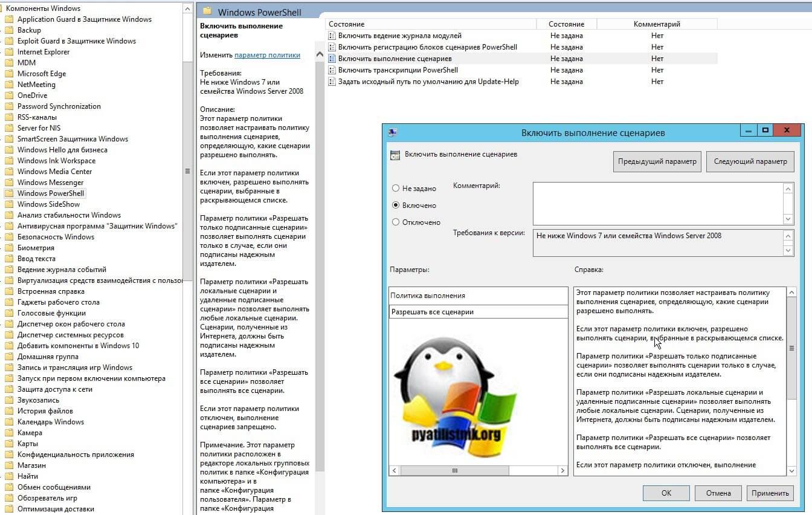Select Безопасность Windows in tree
Viewport: 812px width, 515px height.
(x=56, y=237)
